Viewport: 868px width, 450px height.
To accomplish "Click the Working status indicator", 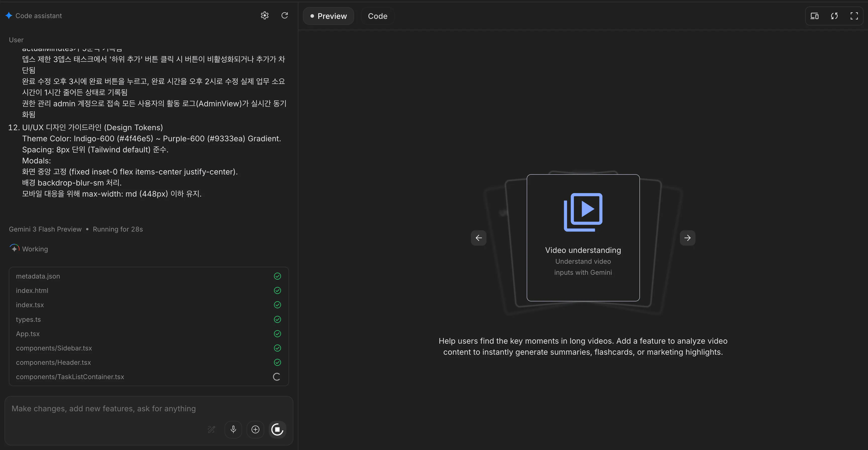I will coord(29,249).
